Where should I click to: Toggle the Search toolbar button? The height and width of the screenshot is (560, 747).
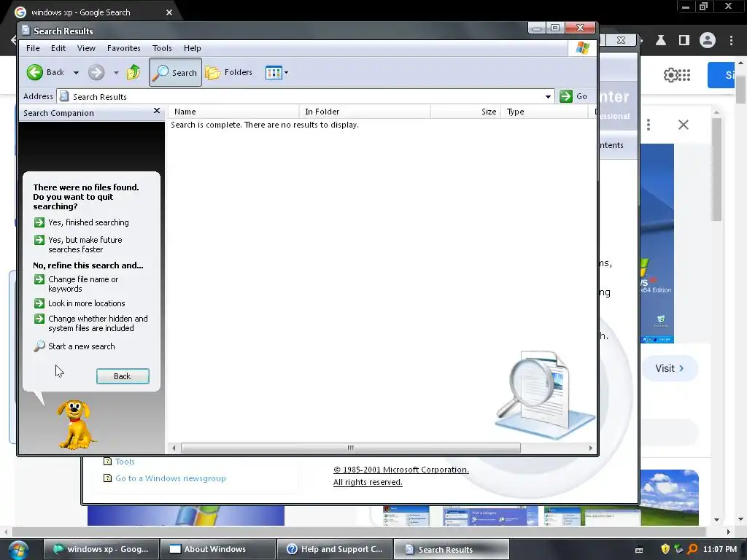coord(175,72)
